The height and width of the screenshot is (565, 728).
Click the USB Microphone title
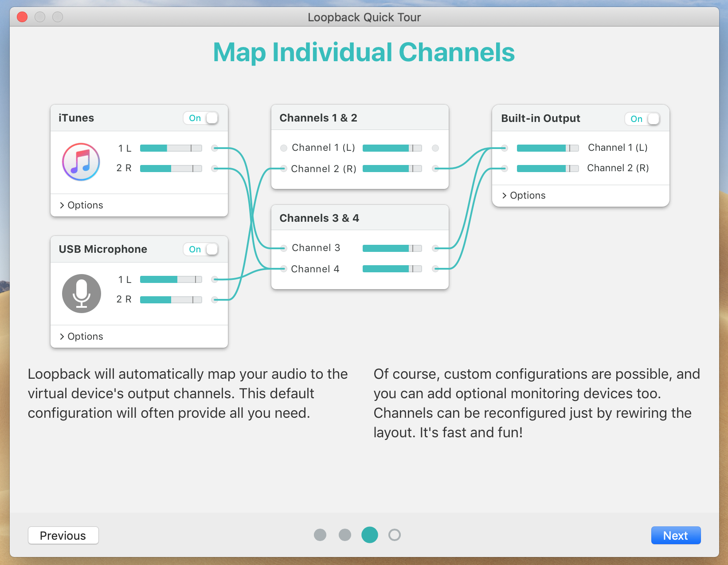point(103,249)
